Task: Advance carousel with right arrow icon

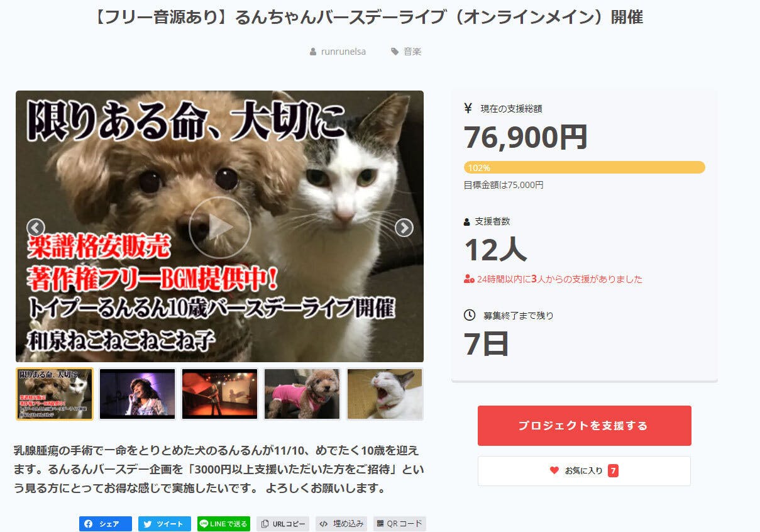Action: [404, 228]
